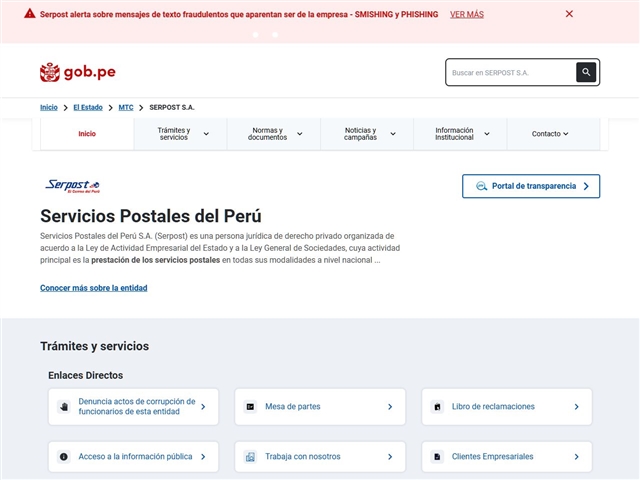Click chevron on Clientes Empresariales card
This screenshot has height=480, width=640.
pyautogui.click(x=576, y=456)
